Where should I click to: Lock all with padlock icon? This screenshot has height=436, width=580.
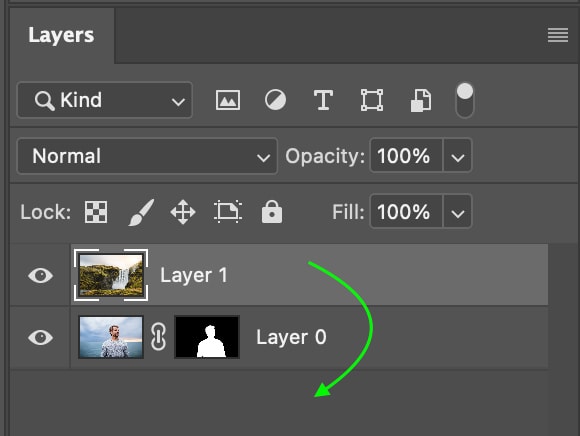point(272,212)
